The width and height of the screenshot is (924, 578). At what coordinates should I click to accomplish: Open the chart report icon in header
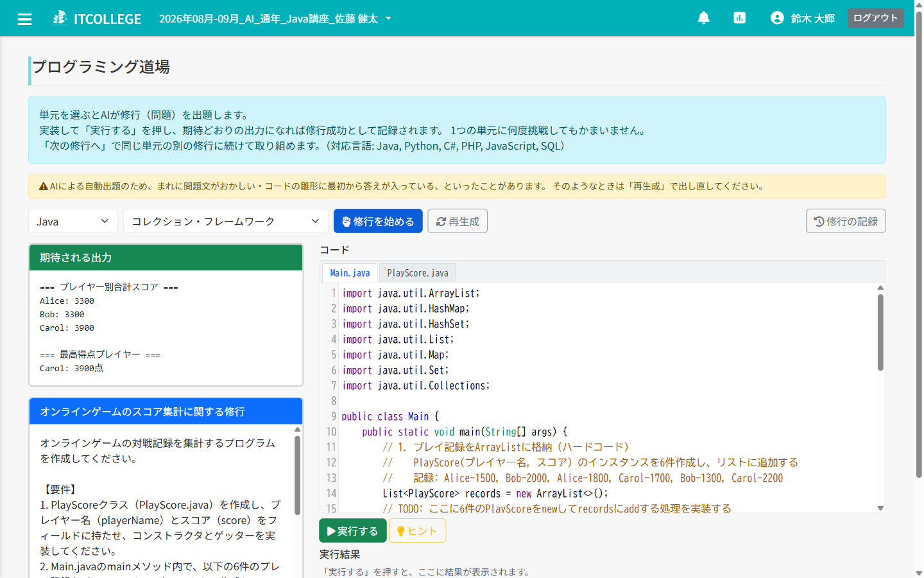tap(740, 18)
